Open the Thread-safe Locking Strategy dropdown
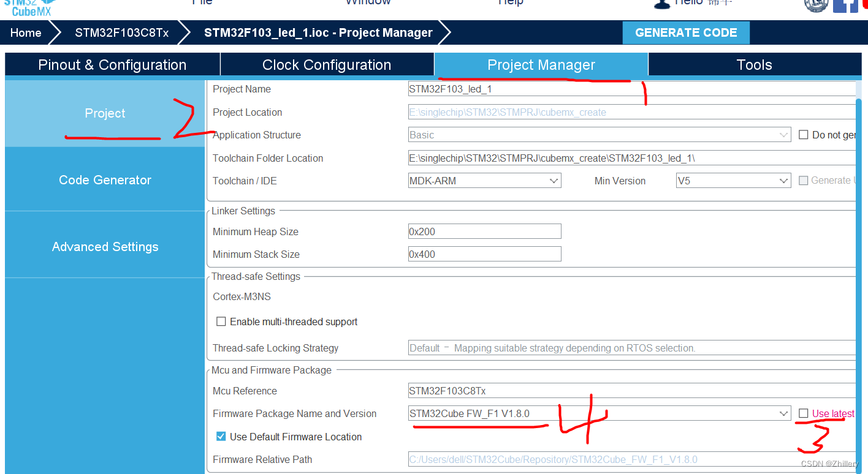868x474 pixels. click(x=631, y=348)
